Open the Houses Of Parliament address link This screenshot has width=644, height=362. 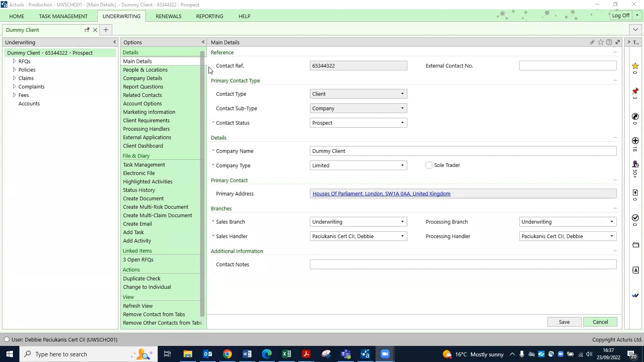(381, 193)
